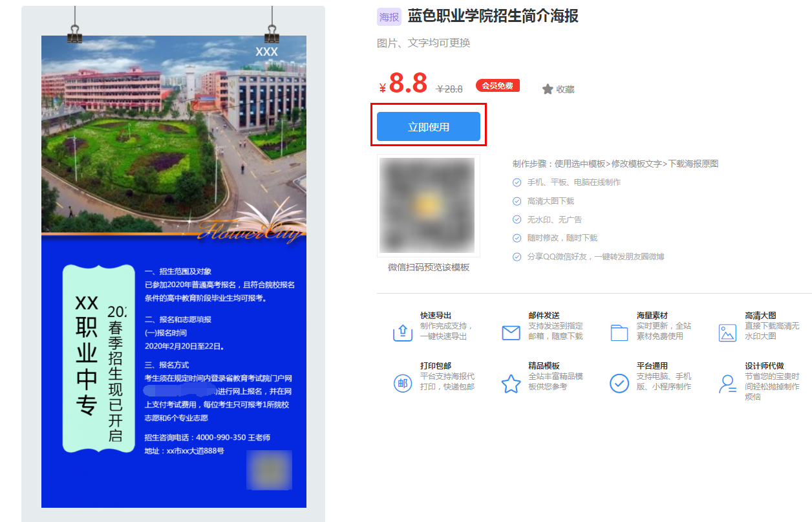The height and width of the screenshot is (522, 812).
Task: Click the 无水印、无广告 feature text
Action: pyautogui.click(x=555, y=220)
